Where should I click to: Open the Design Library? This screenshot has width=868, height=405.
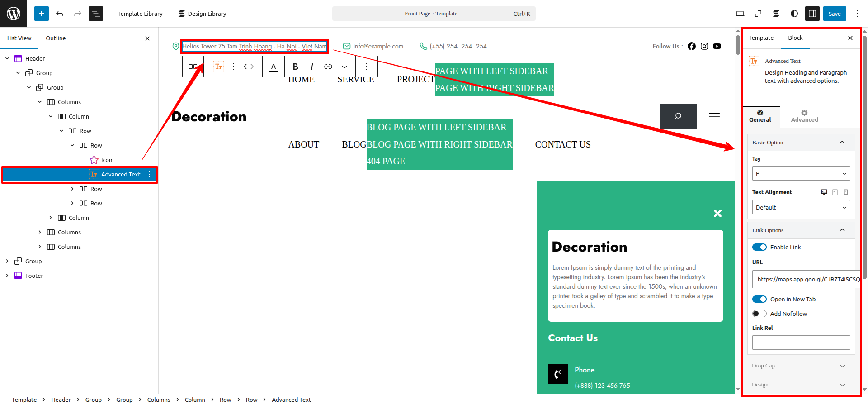(x=202, y=14)
